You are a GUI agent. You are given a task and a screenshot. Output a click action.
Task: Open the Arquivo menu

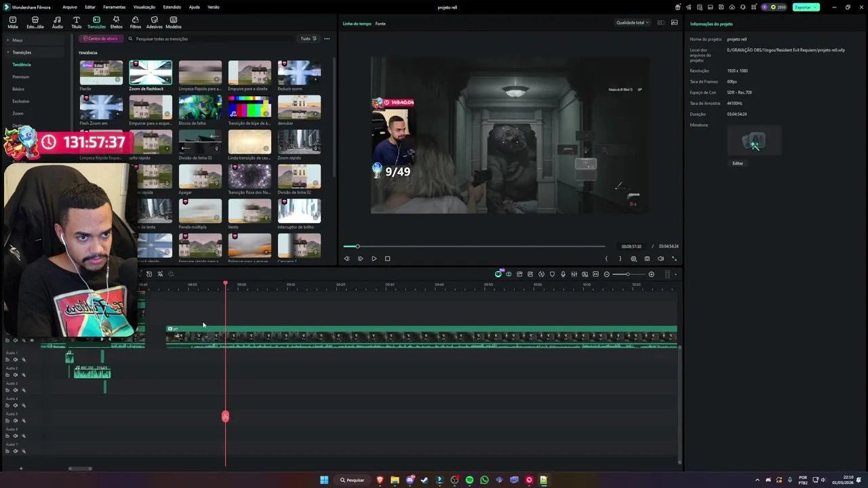(69, 7)
